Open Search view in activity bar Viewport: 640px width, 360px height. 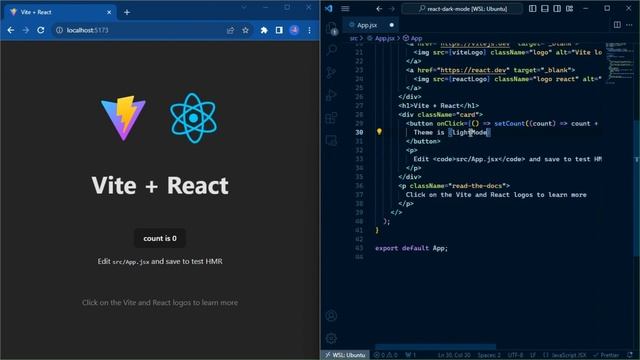click(331, 50)
